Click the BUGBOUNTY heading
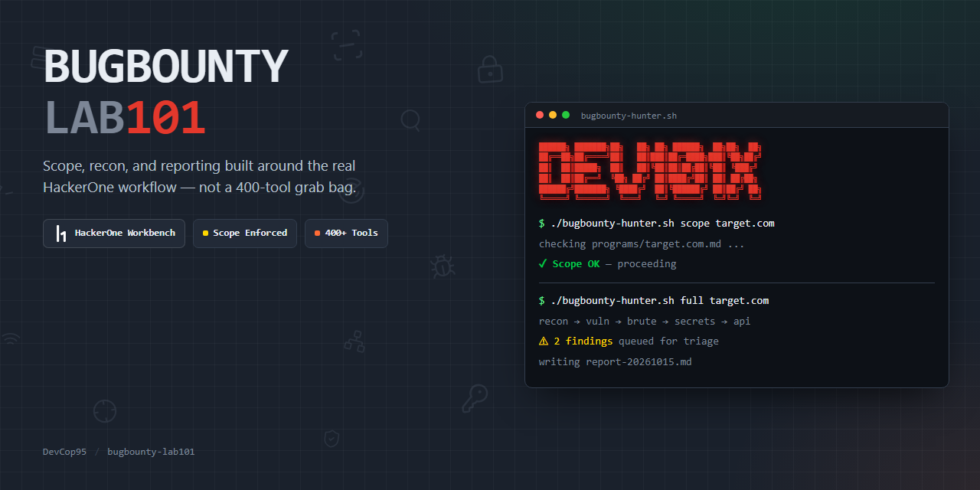The width and height of the screenshot is (980, 490). (x=165, y=67)
